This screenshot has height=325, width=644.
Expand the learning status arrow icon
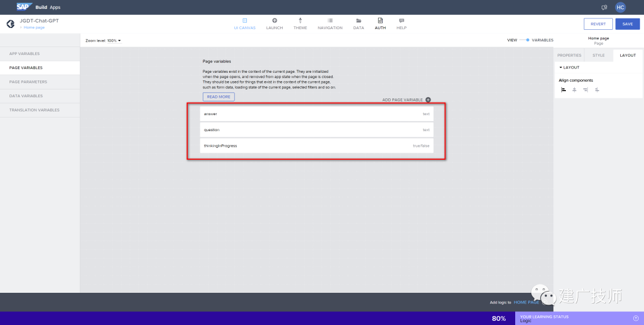tap(636, 318)
